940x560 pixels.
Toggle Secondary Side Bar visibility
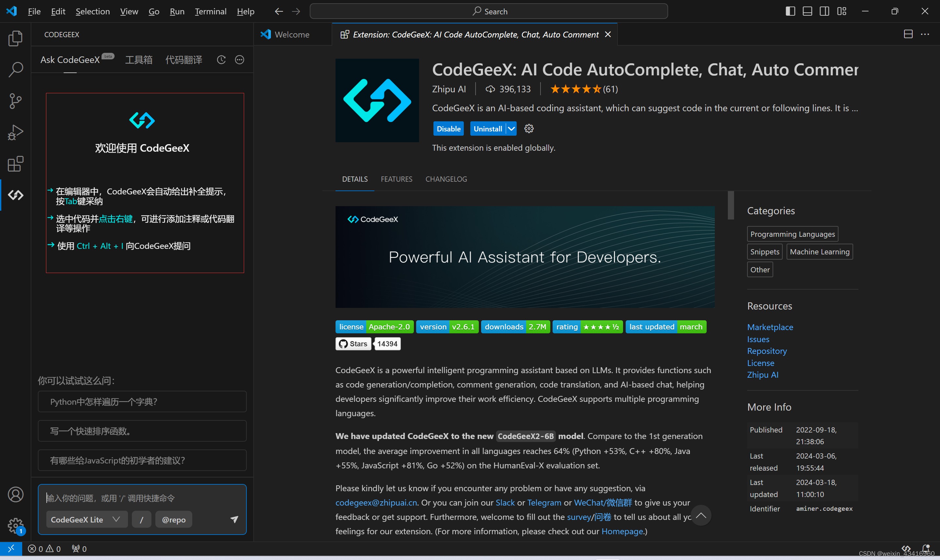[x=824, y=11]
